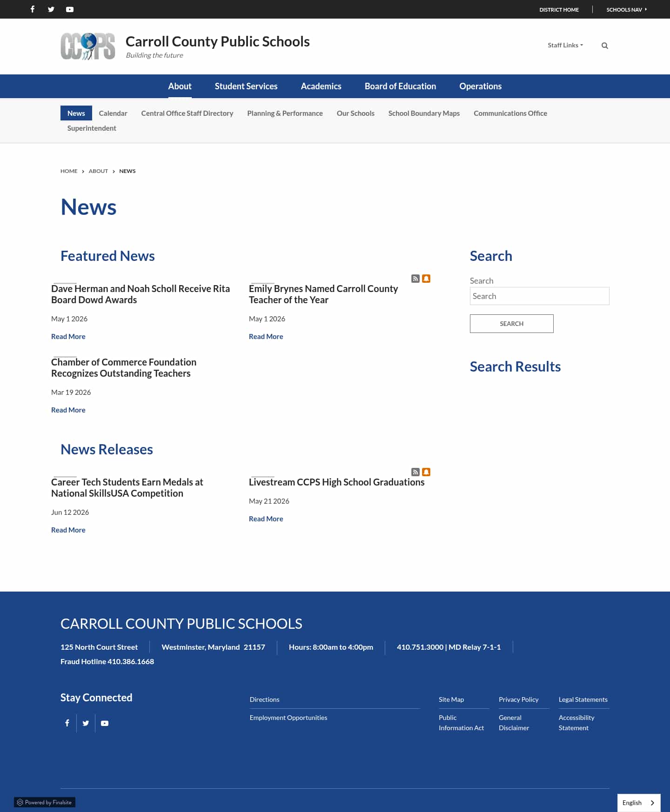Open General Disclaimer footer link

point(514,723)
